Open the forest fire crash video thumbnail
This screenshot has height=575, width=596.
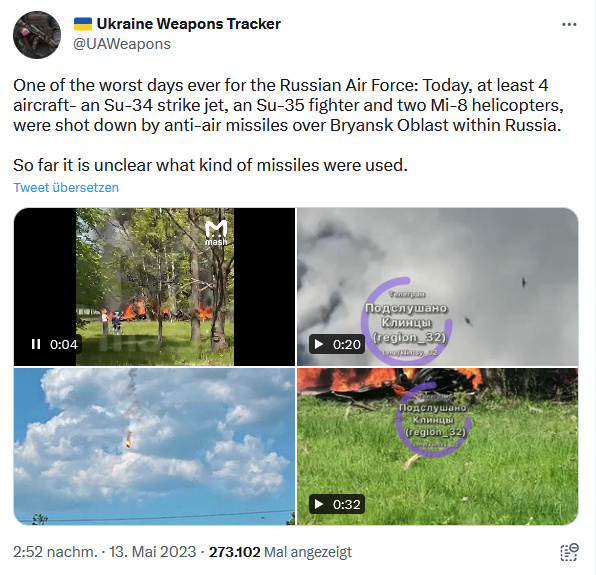[154, 287]
